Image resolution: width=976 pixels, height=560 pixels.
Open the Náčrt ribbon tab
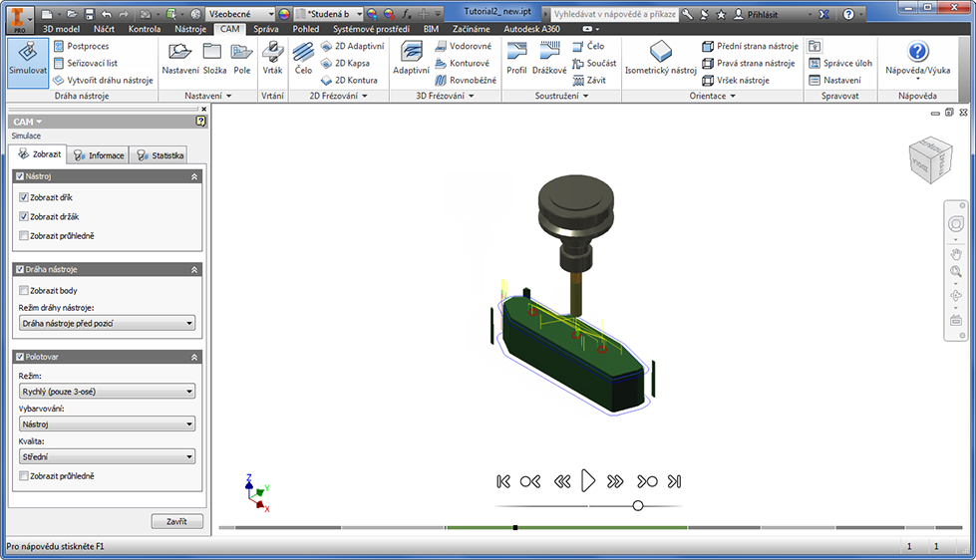pos(104,29)
